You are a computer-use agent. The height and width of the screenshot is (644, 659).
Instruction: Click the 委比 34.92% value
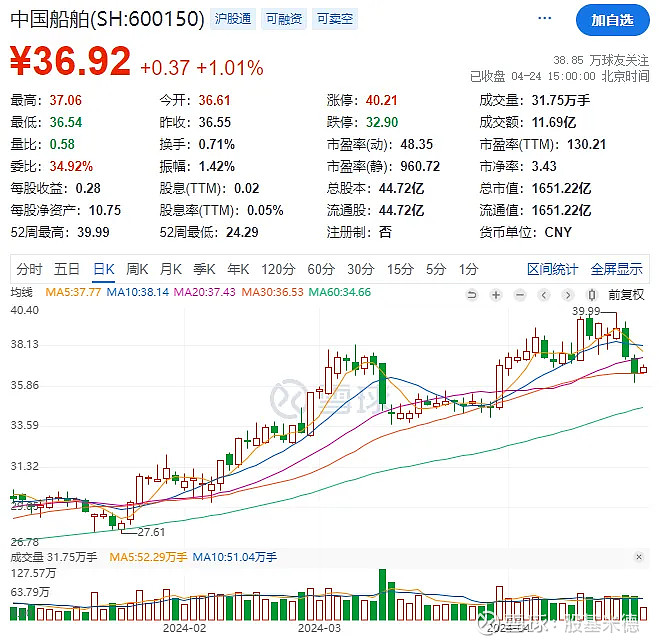[71, 166]
